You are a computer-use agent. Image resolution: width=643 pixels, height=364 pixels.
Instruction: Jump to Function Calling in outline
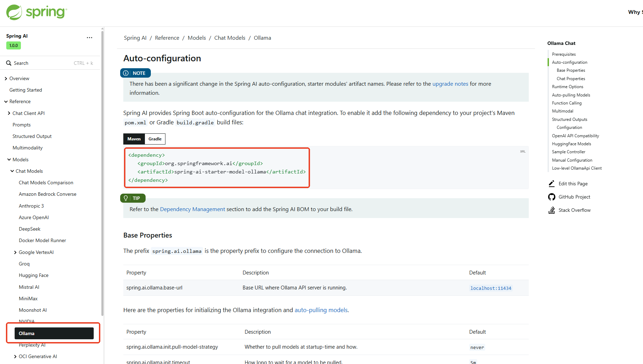click(567, 103)
